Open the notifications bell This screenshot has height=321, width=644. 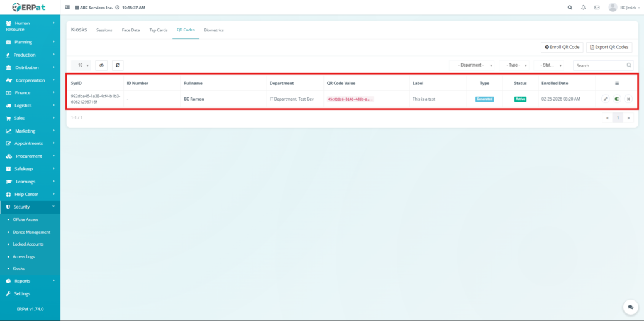pos(583,8)
